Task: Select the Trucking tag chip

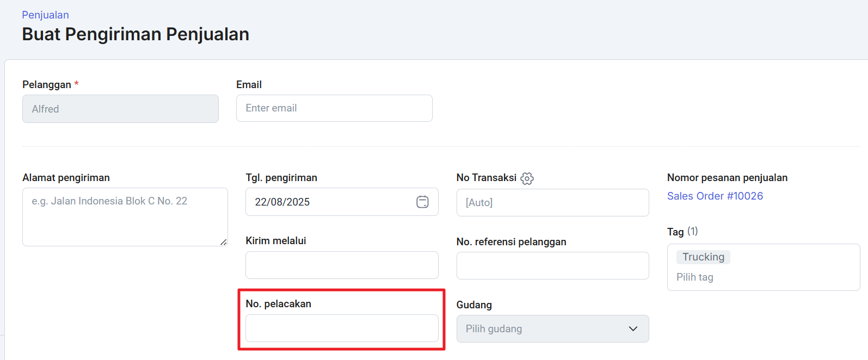Action: tap(703, 257)
